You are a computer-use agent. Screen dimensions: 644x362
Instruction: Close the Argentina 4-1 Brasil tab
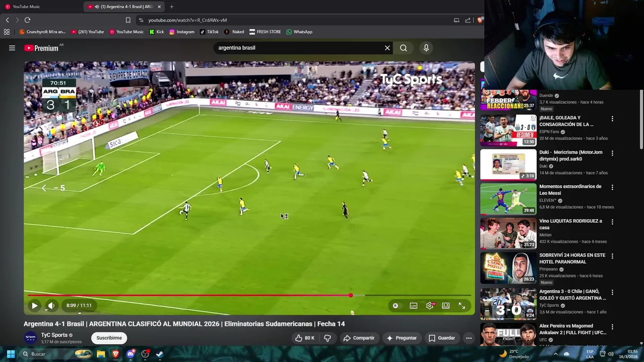159,7
